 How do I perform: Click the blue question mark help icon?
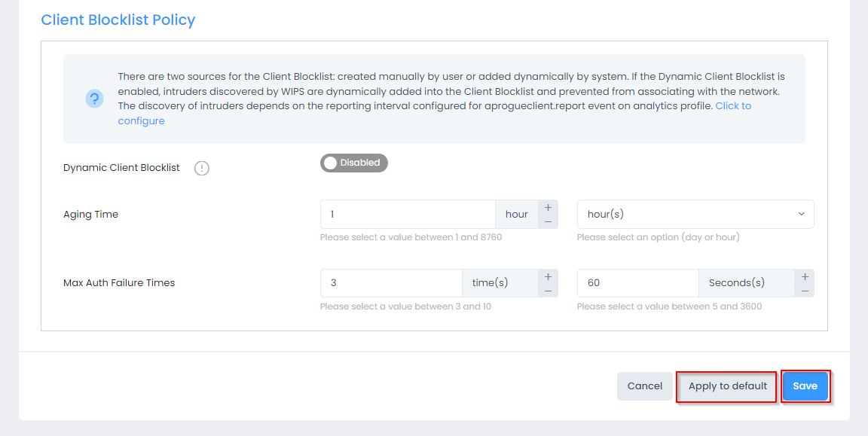point(94,99)
